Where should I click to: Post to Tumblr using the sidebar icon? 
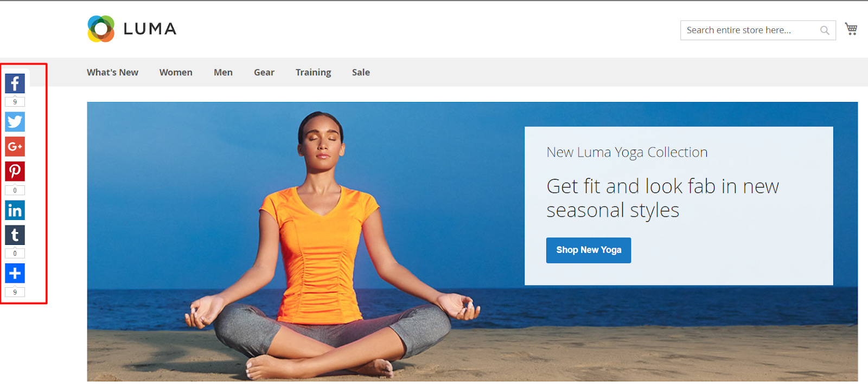click(x=15, y=235)
